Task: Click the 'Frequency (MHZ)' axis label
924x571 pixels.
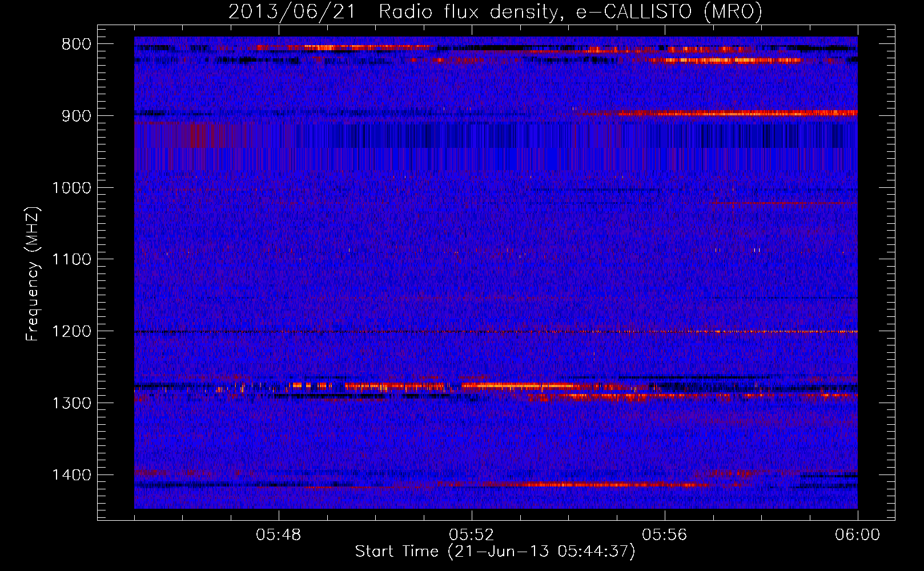Action: 33,274
